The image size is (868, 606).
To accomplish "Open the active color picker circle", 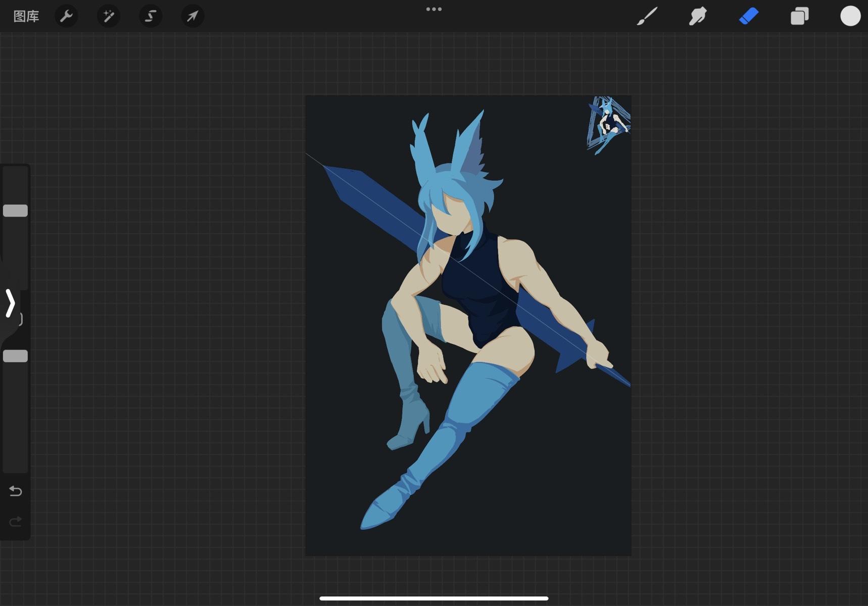I will (x=850, y=16).
